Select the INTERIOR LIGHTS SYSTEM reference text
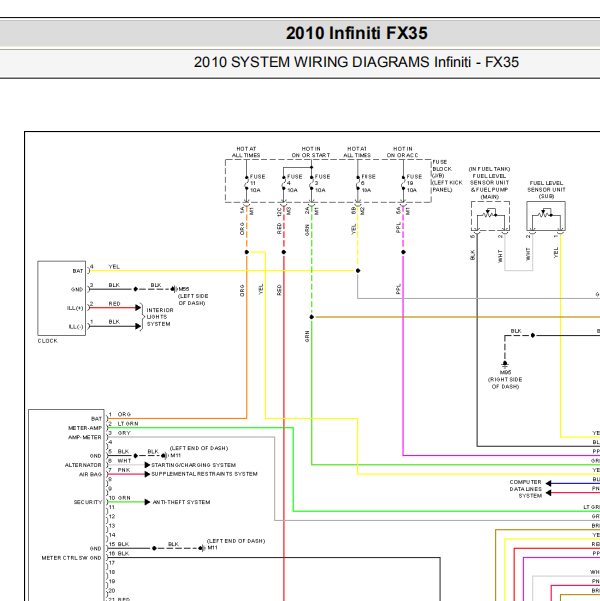600x601 pixels. (x=160, y=317)
